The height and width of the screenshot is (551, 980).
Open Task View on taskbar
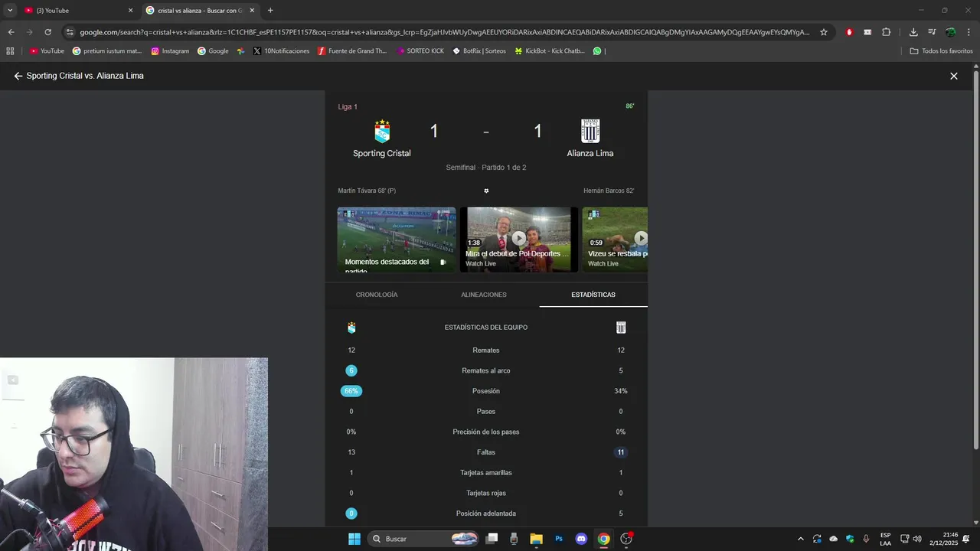[x=492, y=539]
